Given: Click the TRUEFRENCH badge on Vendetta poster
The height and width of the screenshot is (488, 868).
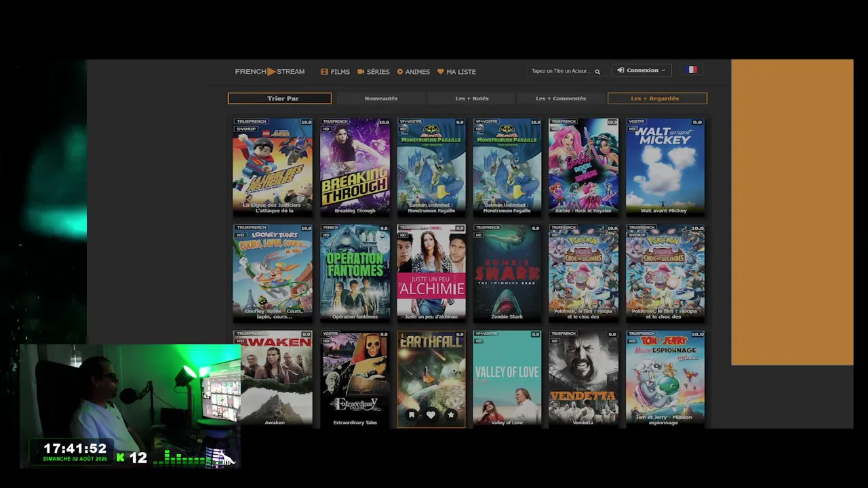Looking at the screenshot, I should [x=565, y=333].
